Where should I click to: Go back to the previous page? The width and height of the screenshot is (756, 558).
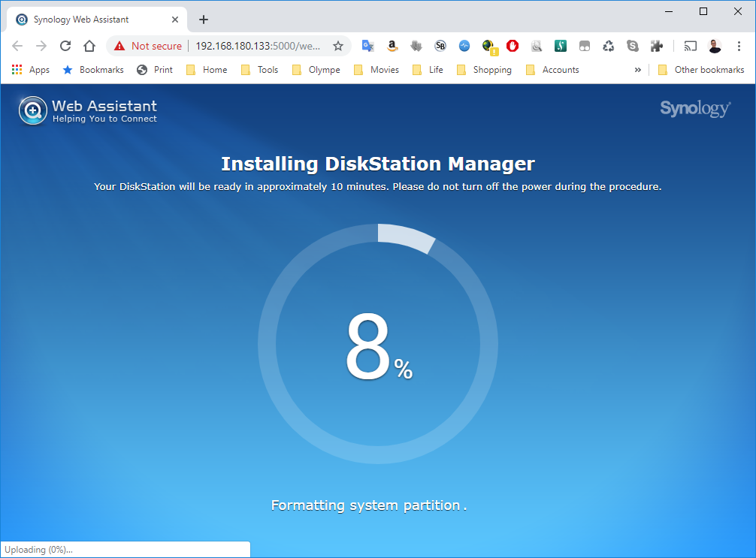click(x=17, y=46)
